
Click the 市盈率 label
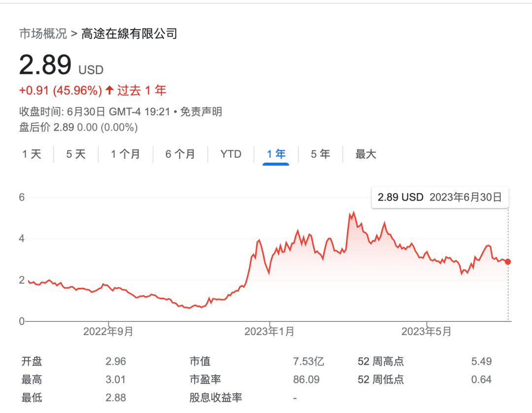click(205, 379)
